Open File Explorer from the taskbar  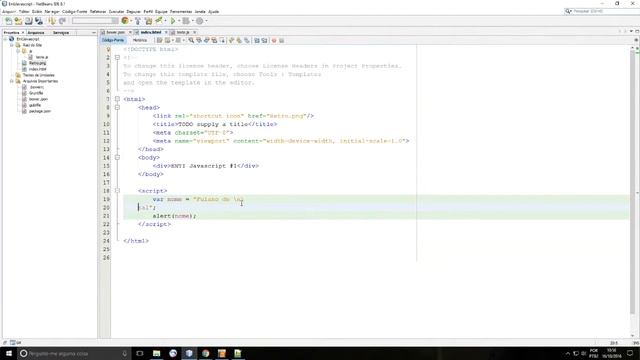(x=156, y=353)
